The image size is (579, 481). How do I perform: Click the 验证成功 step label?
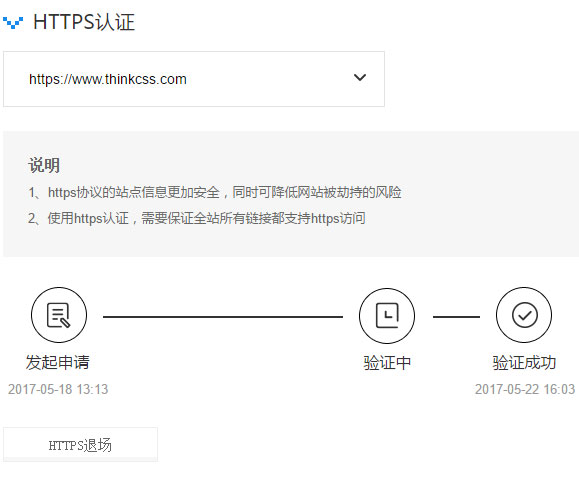point(524,363)
